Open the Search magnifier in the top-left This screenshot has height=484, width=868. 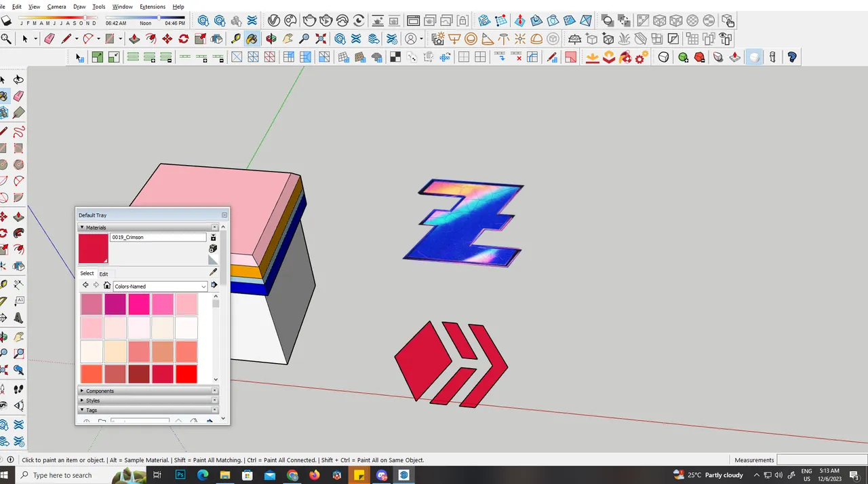6,39
